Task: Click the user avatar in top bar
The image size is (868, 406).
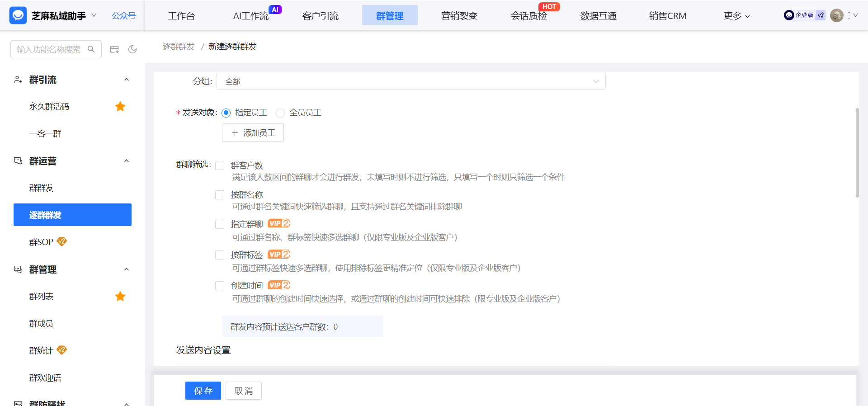Action: click(837, 15)
